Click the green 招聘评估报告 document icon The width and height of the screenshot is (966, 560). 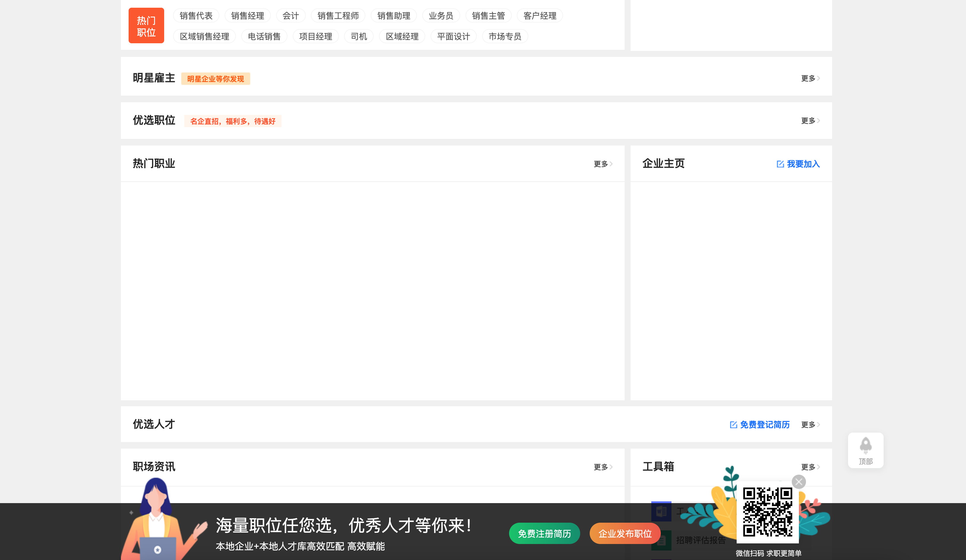pos(661,540)
